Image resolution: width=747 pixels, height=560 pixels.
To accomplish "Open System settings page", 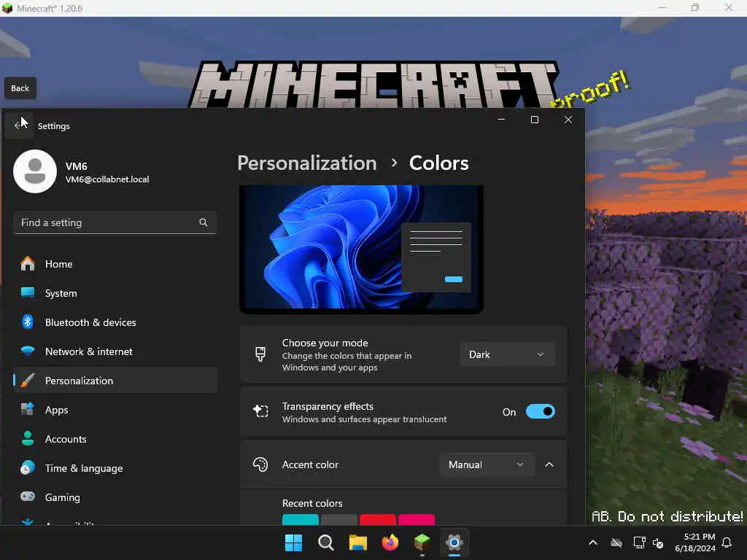I will [x=115, y=293].
